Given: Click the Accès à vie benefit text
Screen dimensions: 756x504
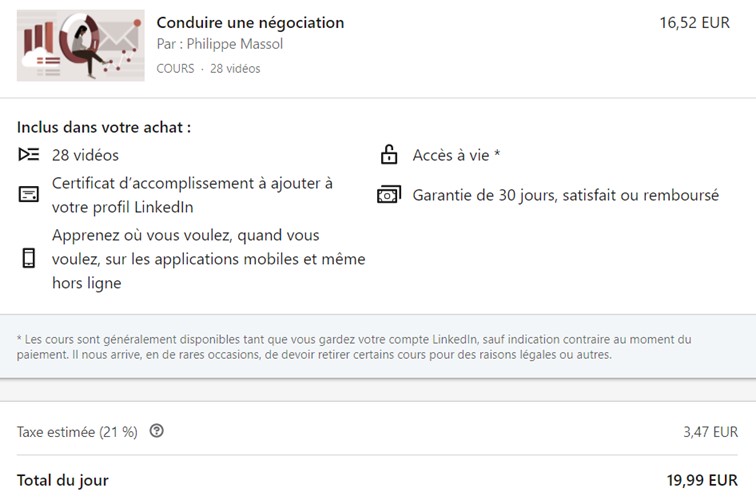Looking at the screenshot, I should pos(456,155).
